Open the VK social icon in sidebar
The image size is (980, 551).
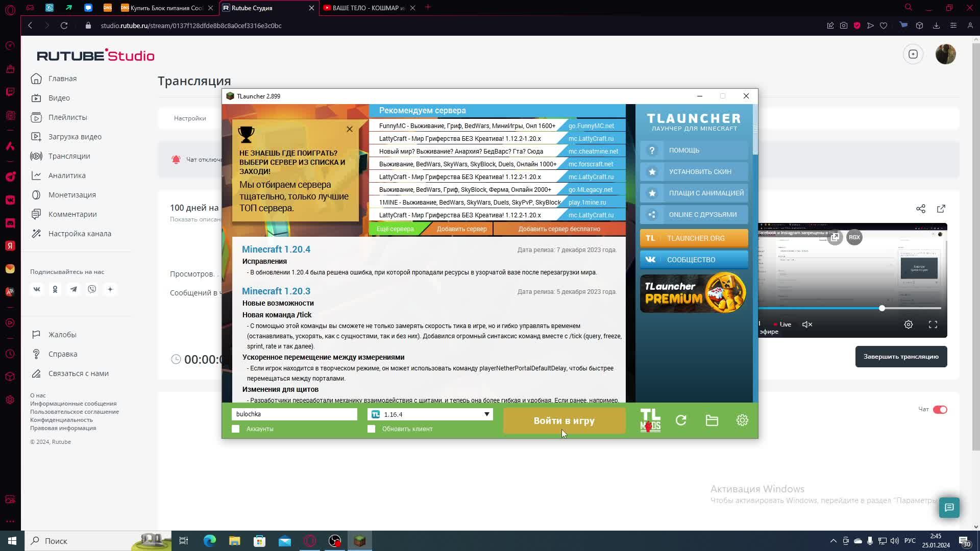coord(37,289)
